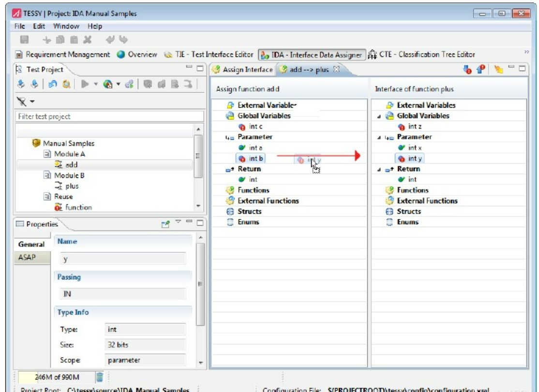Click the Paste clipboard icon
Viewport: 539px width, 392px height.
coord(74,40)
